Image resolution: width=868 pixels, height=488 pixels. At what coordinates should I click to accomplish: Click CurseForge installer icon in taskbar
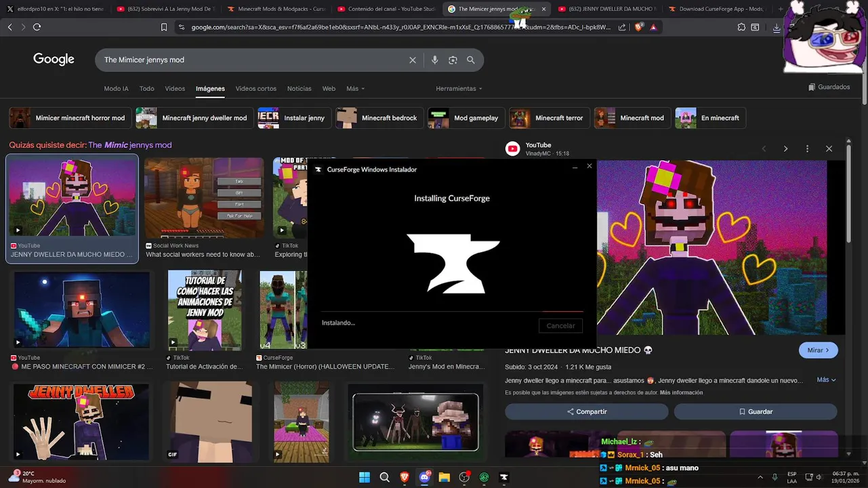[503, 477]
